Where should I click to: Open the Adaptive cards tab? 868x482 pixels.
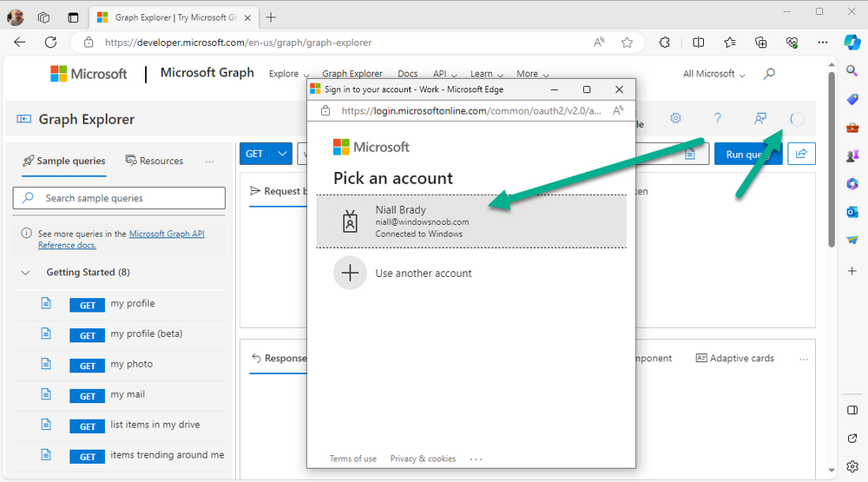[734, 359]
